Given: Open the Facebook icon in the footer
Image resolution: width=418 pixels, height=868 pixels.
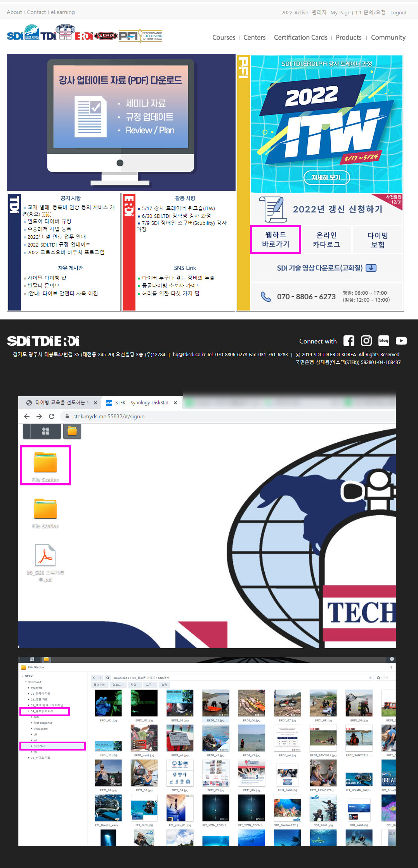Looking at the screenshot, I should coord(349,341).
